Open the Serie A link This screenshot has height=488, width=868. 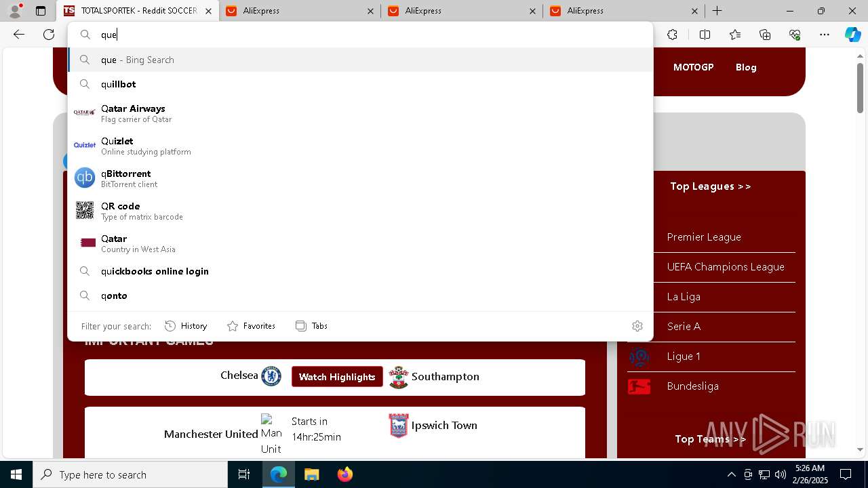[x=684, y=327]
